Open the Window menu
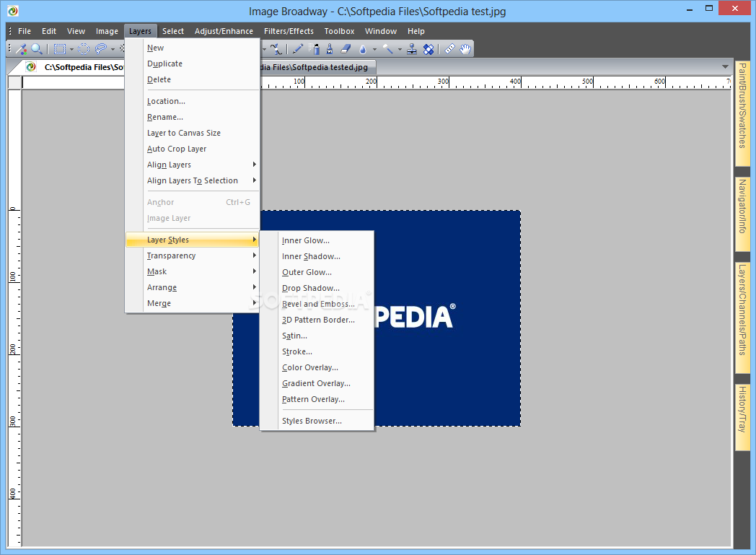 [380, 31]
